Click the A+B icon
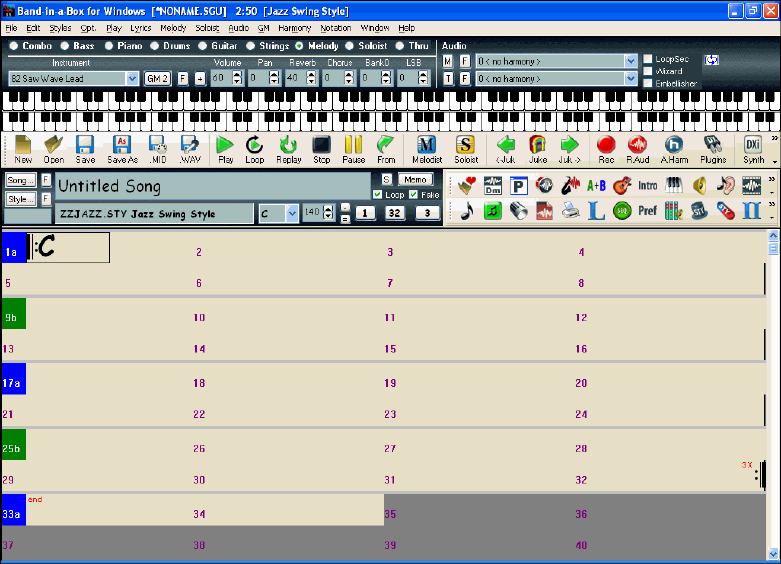The width and height of the screenshot is (781, 564). [596, 185]
